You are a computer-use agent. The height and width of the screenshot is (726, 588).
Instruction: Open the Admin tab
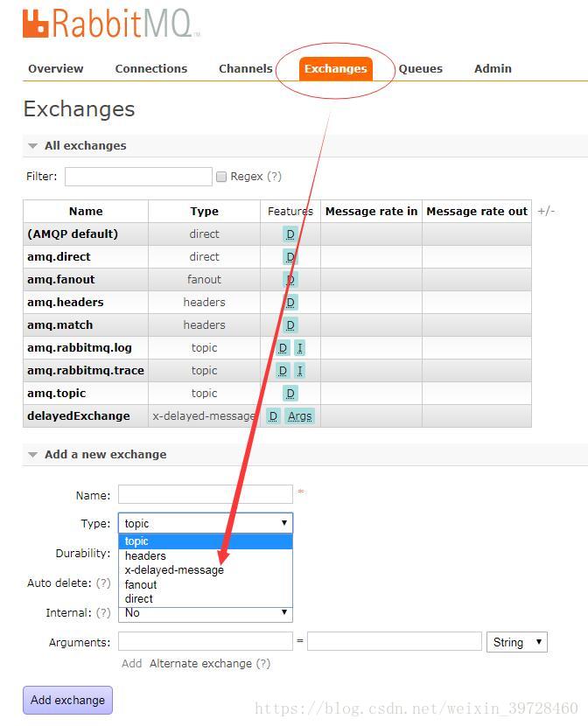(x=493, y=68)
